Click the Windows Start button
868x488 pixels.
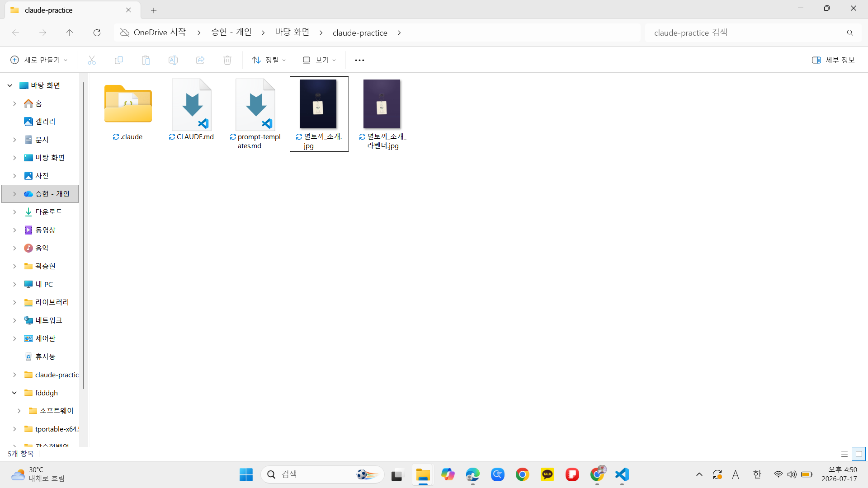click(246, 474)
